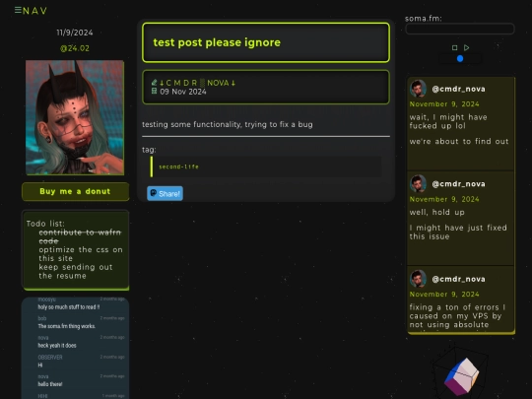This screenshot has width=532, height=399.
Task: Click third @cmdr_nova post avatar
Action: click(418, 279)
